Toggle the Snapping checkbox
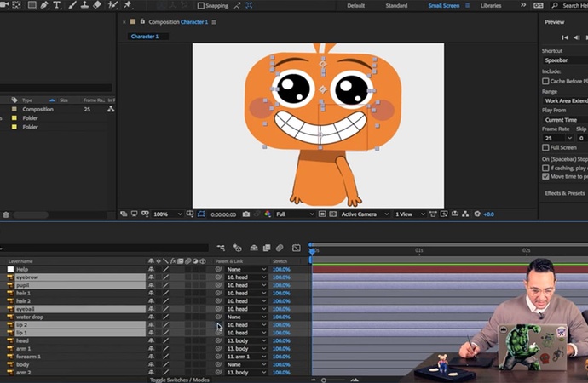 pyautogui.click(x=201, y=6)
